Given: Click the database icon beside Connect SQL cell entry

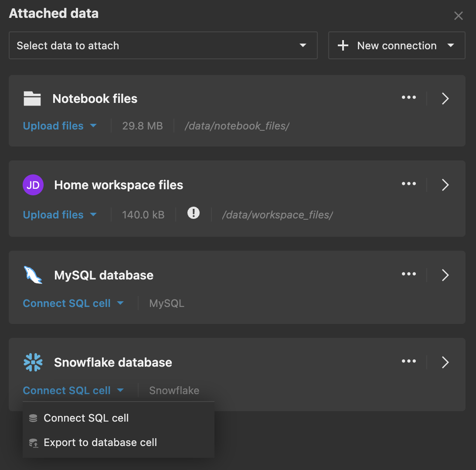Looking at the screenshot, I should 33,418.
